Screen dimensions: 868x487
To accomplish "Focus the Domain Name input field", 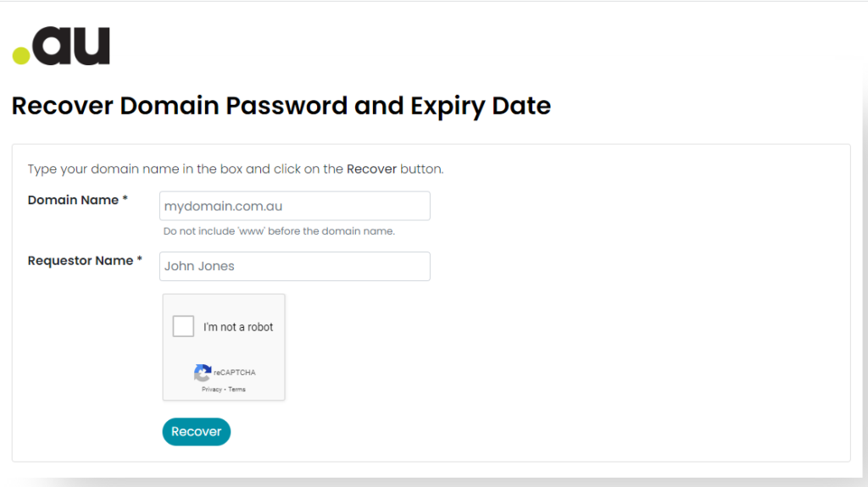I will tap(294, 206).
